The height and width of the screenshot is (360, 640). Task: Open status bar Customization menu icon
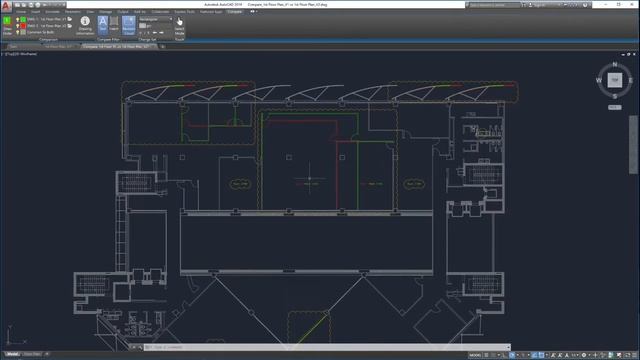[635, 355]
